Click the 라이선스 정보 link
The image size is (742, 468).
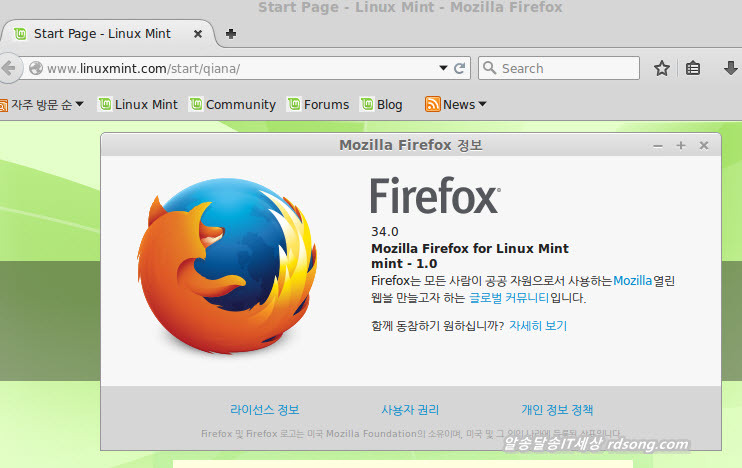[x=264, y=410]
